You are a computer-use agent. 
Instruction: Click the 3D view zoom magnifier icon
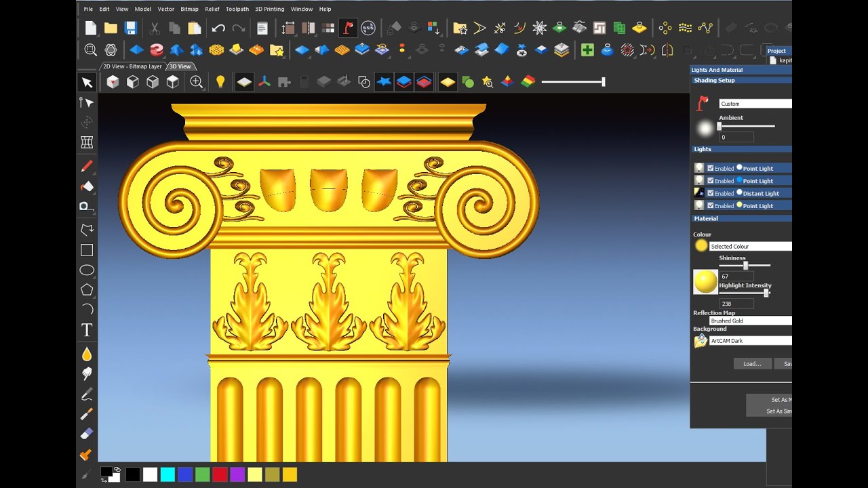(197, 82)
